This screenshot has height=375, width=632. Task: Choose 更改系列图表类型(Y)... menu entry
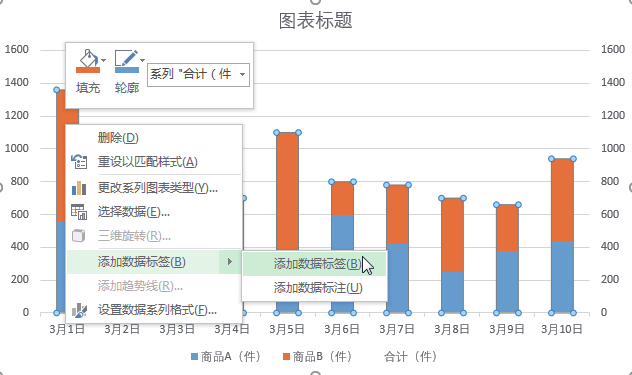[154, 188]
